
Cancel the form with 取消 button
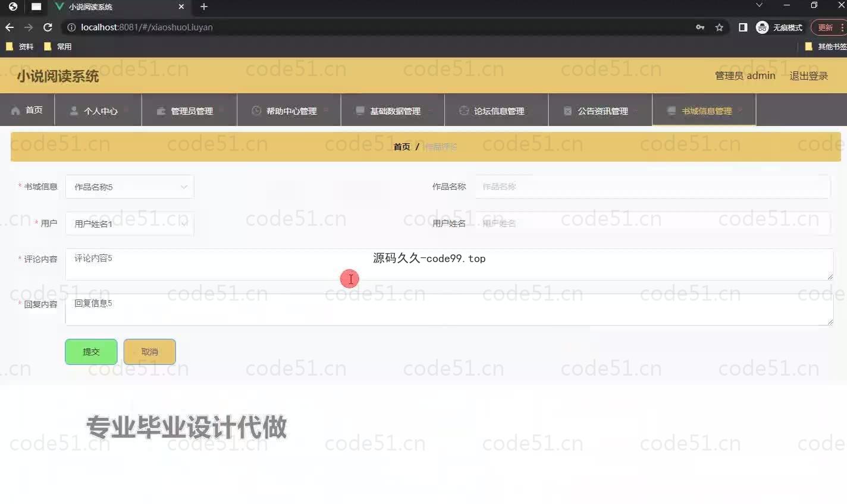(149, 352)
